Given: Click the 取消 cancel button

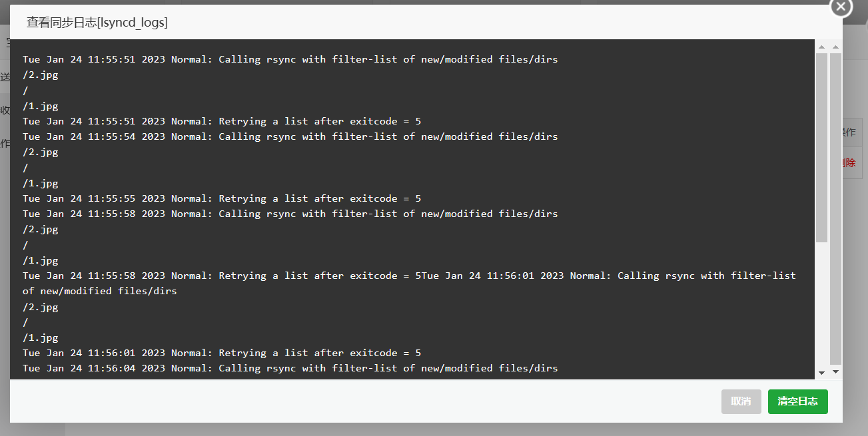Looking at the screenshot, I should [x=741, y=401].
